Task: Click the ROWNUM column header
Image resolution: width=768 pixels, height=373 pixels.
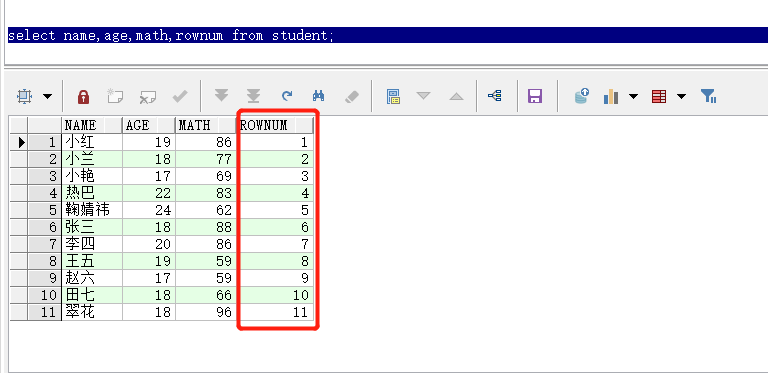Action: (x=275, y=125)
